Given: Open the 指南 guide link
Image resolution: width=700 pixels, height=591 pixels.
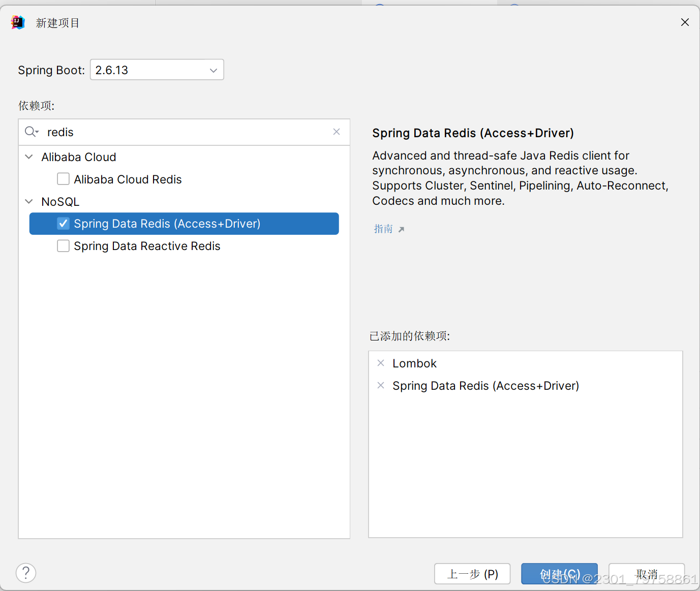Looking at the screenshot, I should pos(382,229).
